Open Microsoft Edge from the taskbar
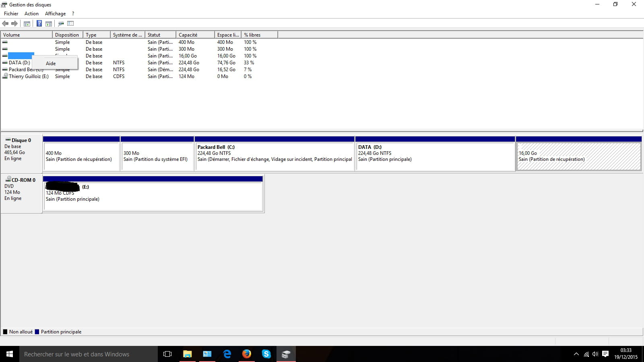 [x=227, y=354]
